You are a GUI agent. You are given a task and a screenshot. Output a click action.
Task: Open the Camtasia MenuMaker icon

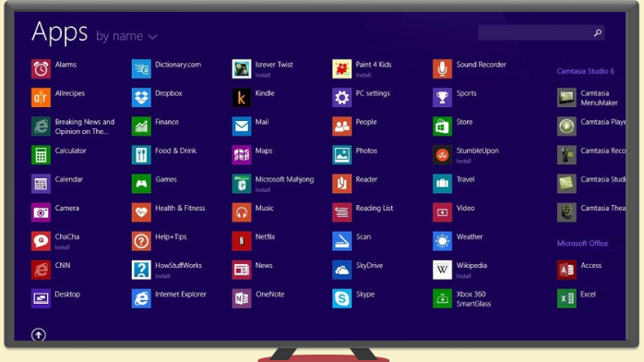pos(566,97)
